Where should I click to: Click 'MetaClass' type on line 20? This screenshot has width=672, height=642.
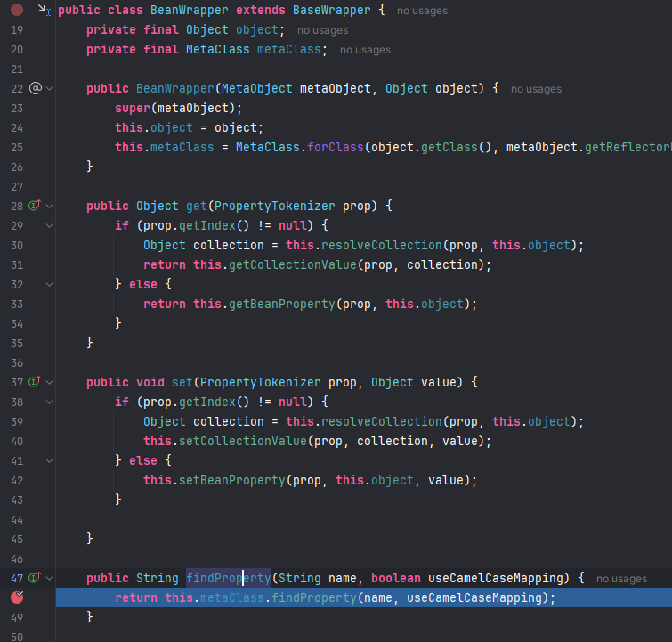point(217,49)
